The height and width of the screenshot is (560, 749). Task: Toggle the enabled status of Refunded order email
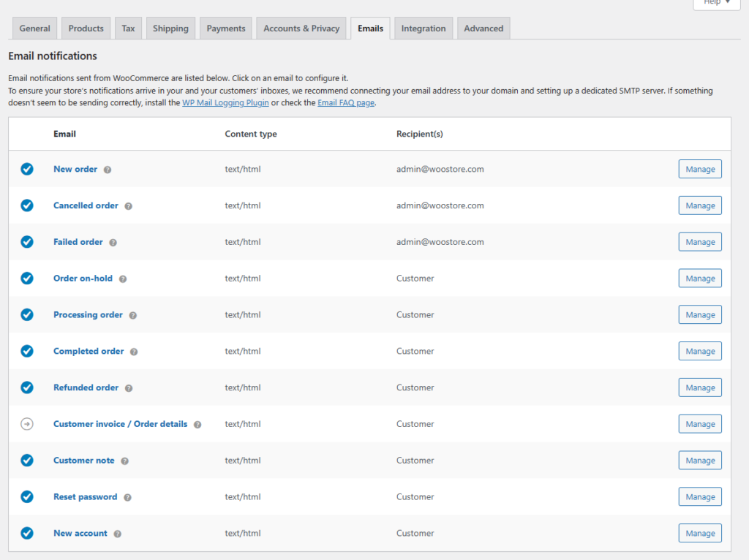27,387
